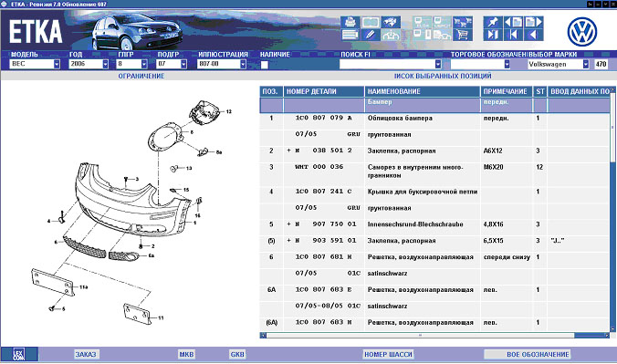Click the parts list horizontal scrollbar
The width and height of the screenshot is (617, 364).
(x=434, y=336)
